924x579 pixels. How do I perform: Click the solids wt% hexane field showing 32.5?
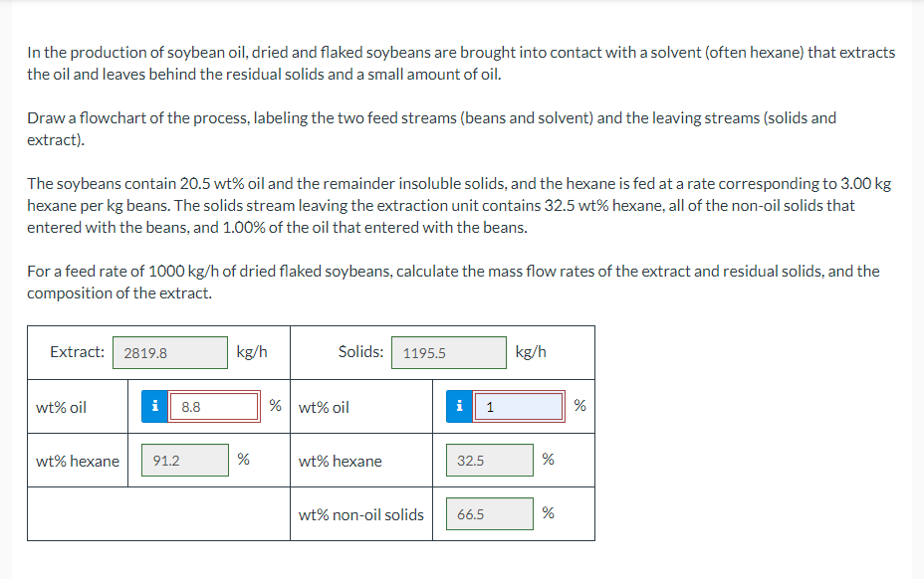click(489, 460)
